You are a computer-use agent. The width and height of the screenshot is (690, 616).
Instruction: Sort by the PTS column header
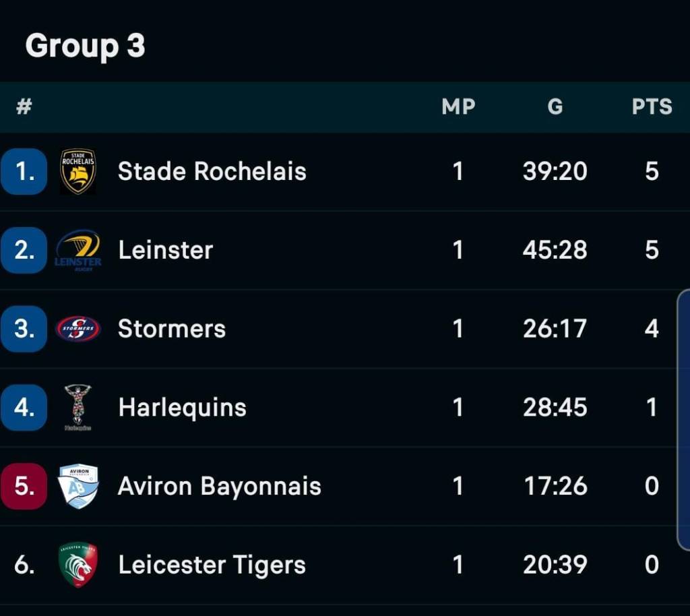[652, 106]
